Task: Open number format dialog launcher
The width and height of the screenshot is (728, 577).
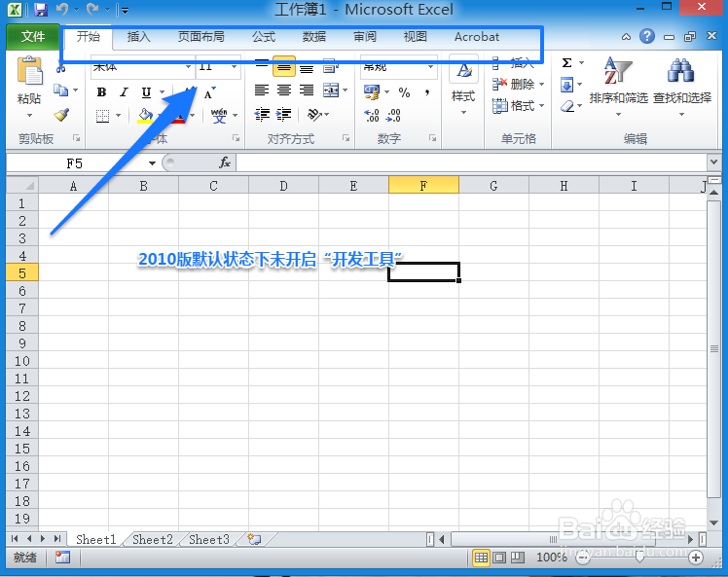Action: click(x=433, y=138)
